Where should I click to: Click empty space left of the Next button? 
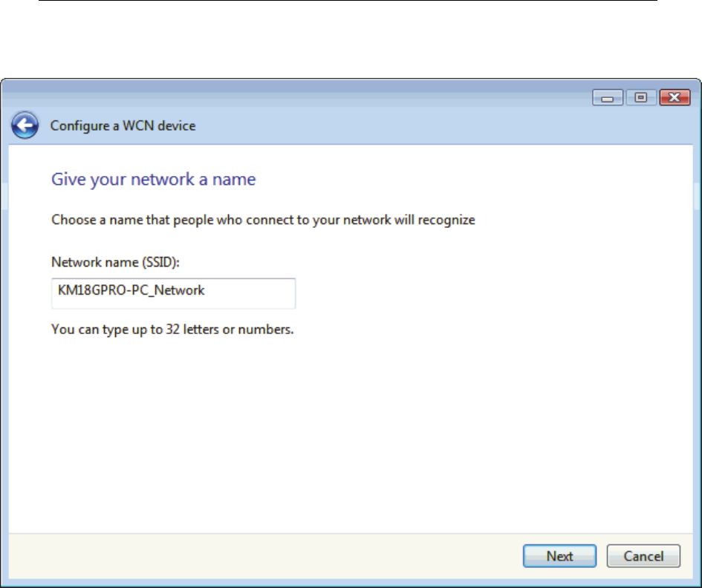pos(297,556)
